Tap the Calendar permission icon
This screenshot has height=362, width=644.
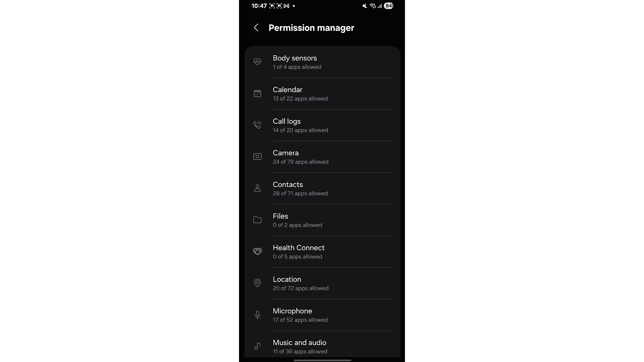point(257,93)
